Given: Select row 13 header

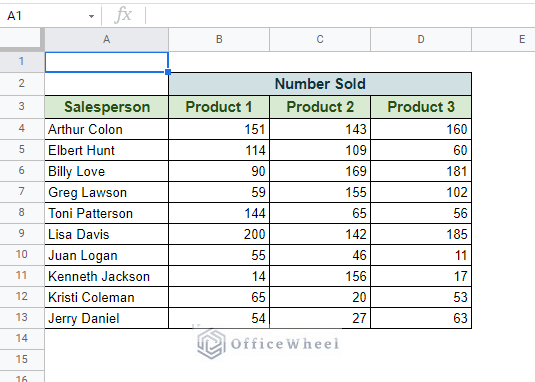Looking at the screenshot, I should click(22, 318).
